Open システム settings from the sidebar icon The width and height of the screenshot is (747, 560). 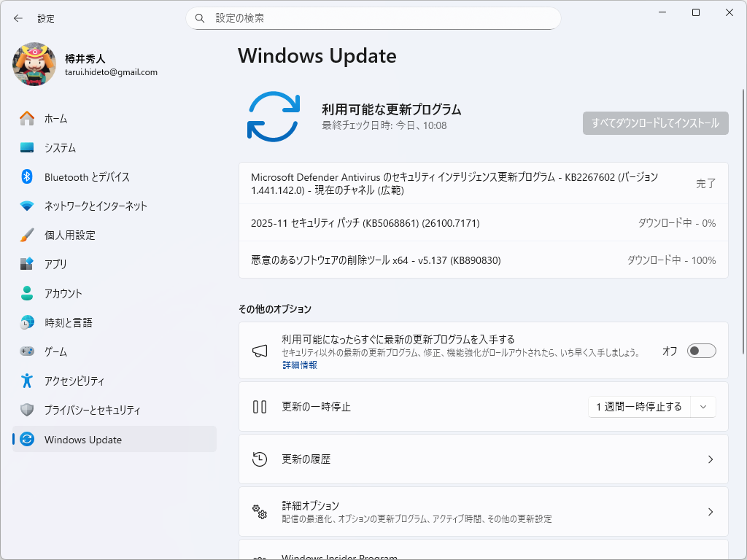pyautogui.click(x=26, y=148)
